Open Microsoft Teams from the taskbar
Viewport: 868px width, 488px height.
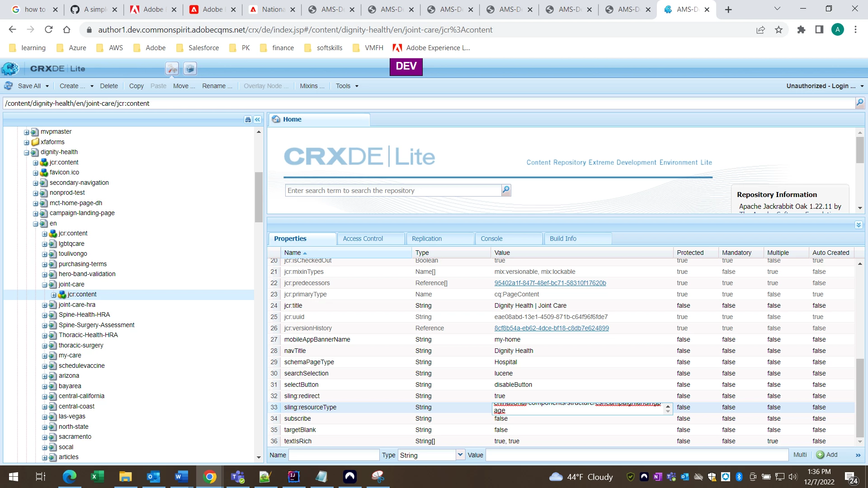[x=237, y=477]
